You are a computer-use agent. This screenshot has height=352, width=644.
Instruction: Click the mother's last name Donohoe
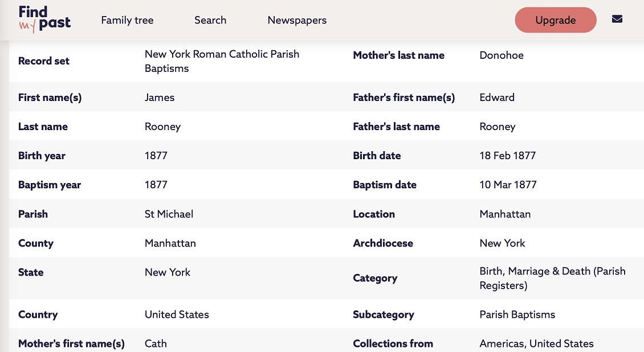[x=502, y=55]
